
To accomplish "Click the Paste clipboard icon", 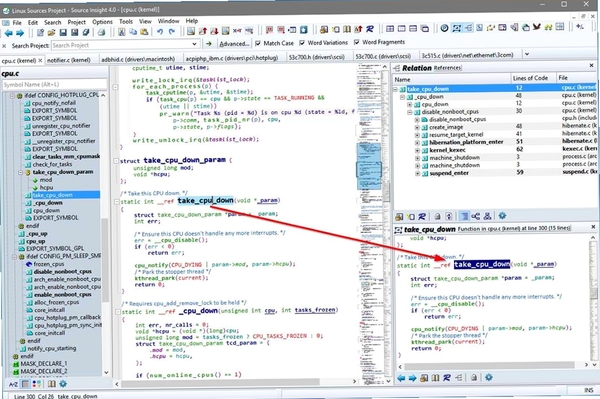I will [144, 32].
